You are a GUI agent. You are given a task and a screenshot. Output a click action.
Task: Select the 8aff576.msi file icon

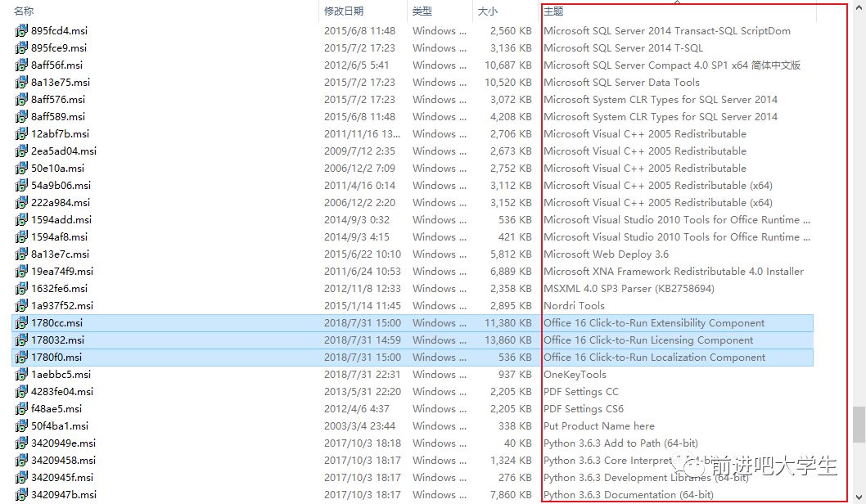(x=21, y=99)
